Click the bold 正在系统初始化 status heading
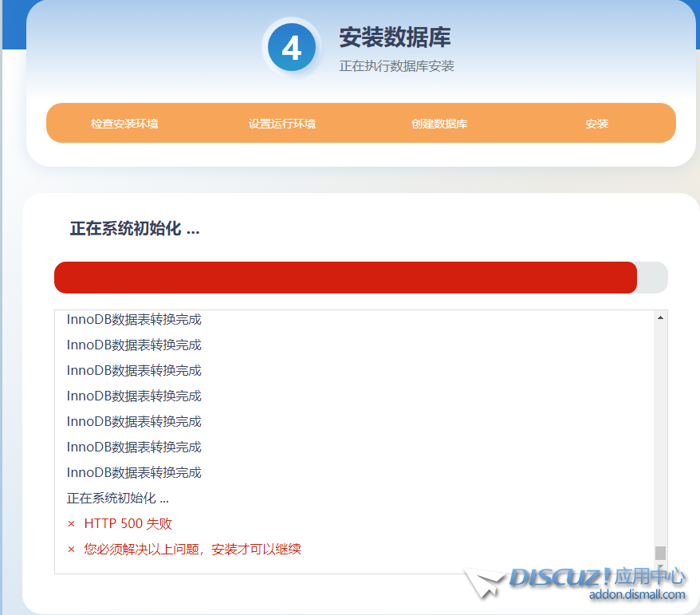700x615 pixels. (135, 229)
